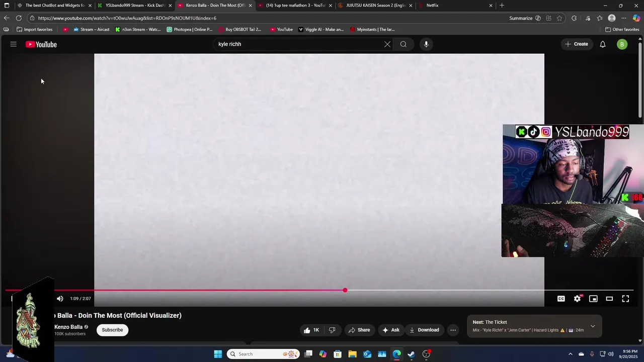
Task: Click the Windows taskbar Search box
Action: tap(263, 354)
